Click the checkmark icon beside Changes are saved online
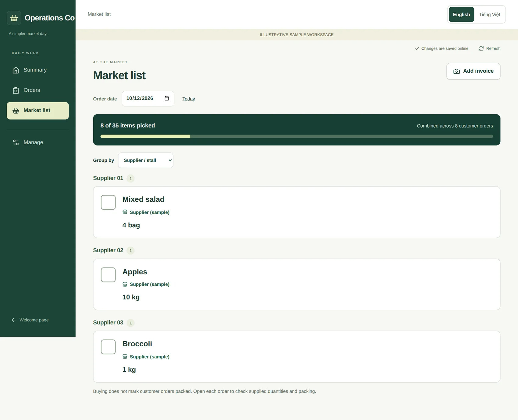 click(417, 48)
